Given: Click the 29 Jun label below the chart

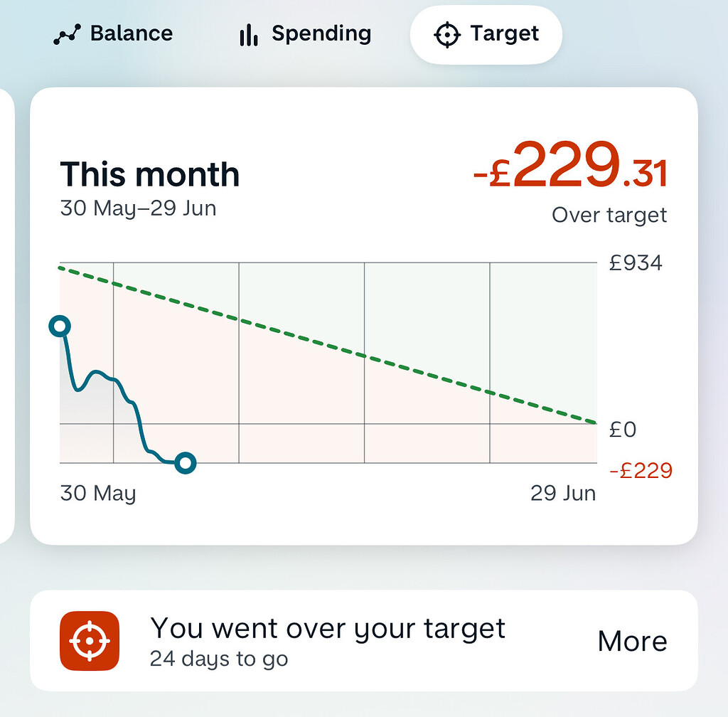Looking at the screenshot, I should tap(562, 493).
